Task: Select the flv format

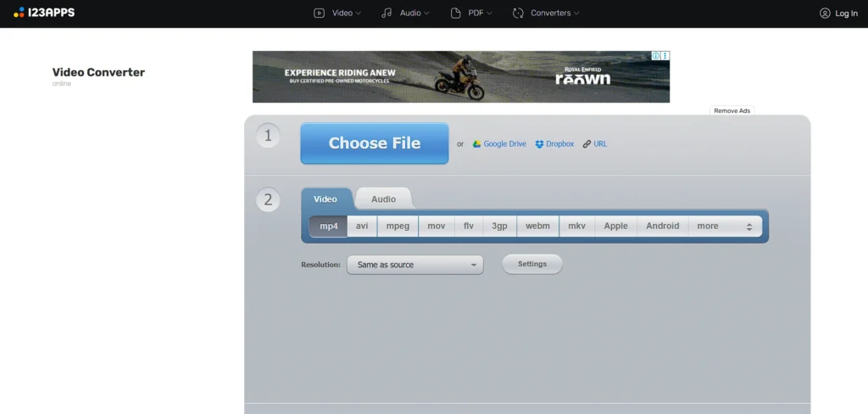Action: point(469,227)
